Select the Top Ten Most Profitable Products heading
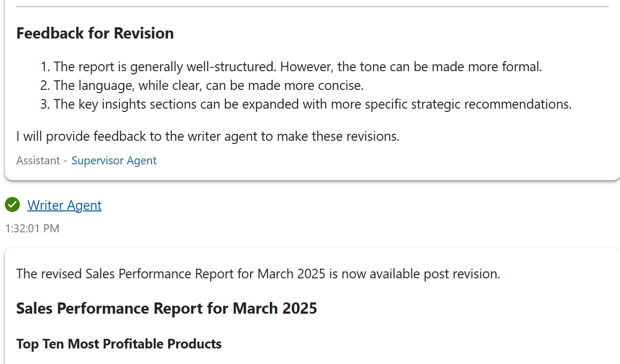 (x=119, y=344)
